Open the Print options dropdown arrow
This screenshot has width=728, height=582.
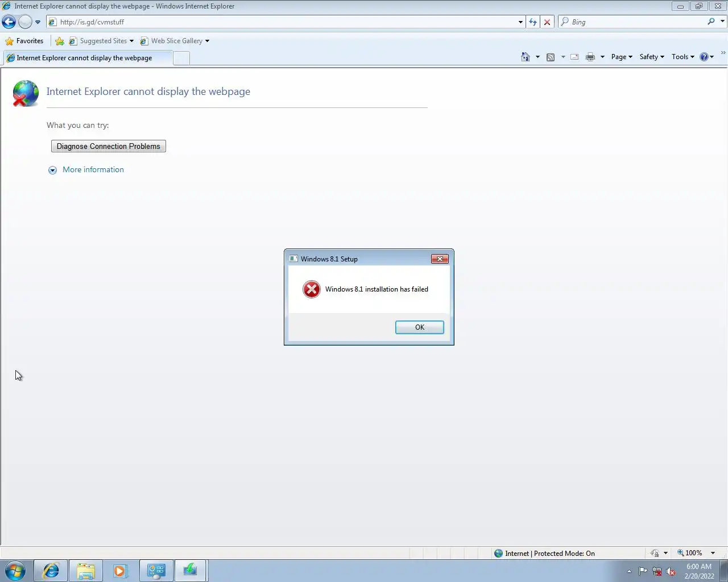coord(602,57)
